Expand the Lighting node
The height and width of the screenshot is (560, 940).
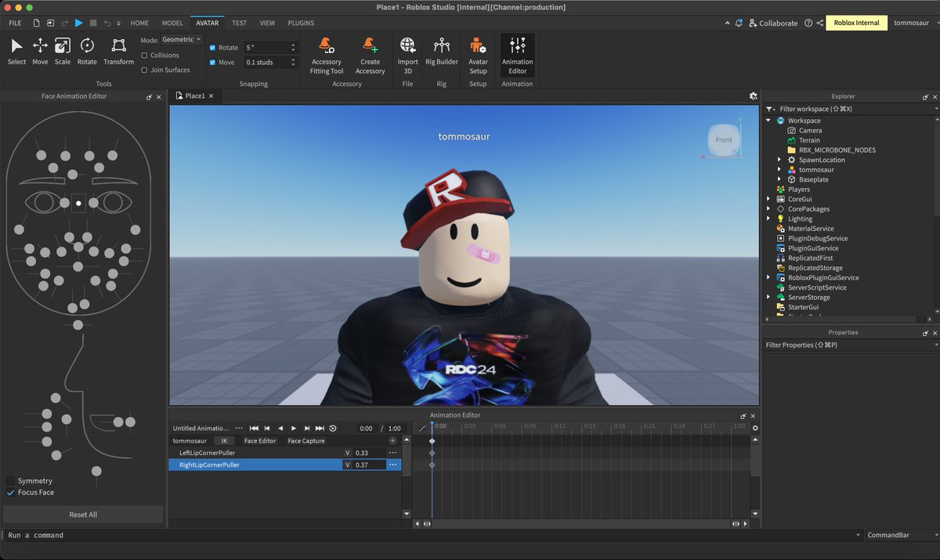769,219
